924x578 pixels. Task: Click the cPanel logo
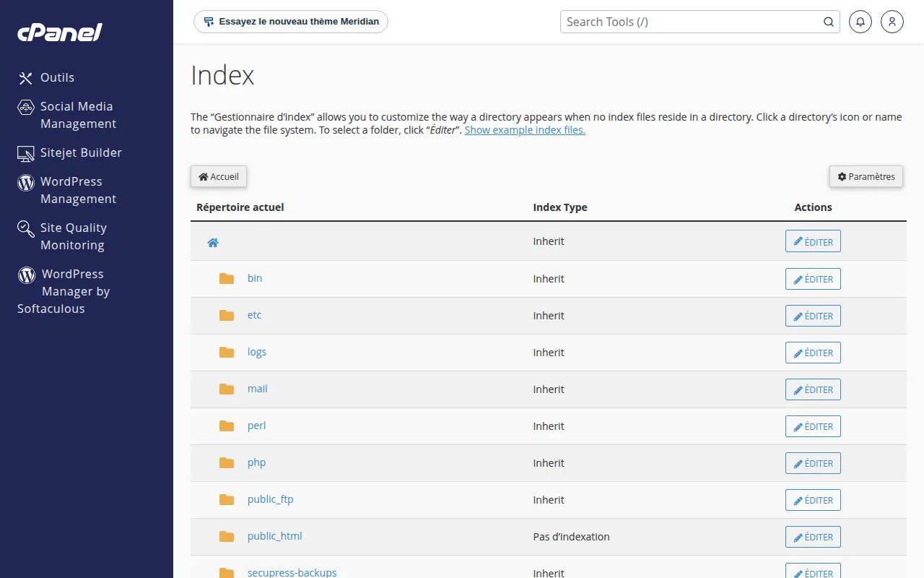60,33
